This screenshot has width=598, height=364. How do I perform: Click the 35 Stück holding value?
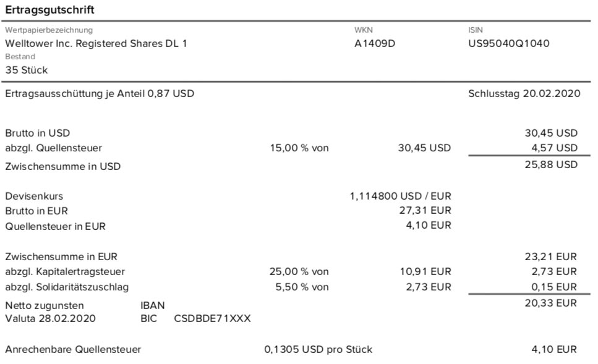[x=27, y=70]
